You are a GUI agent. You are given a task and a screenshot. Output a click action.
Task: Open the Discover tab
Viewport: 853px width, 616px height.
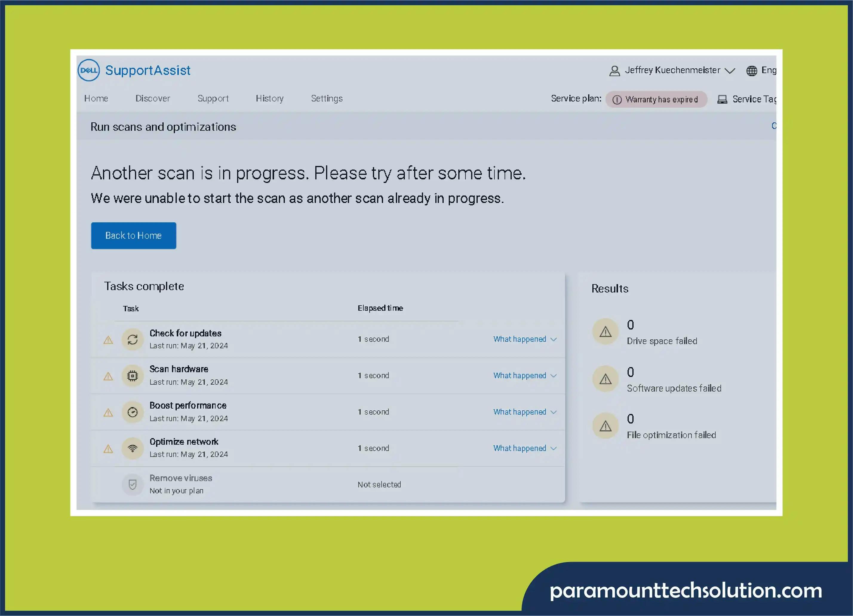(x=153, y=98)
